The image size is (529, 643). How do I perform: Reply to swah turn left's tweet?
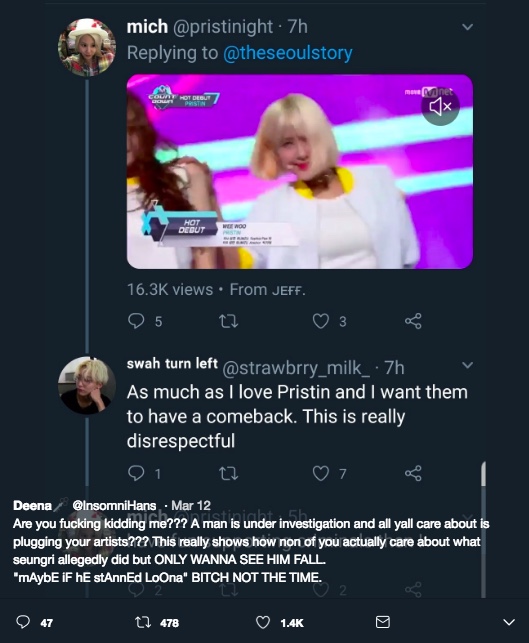136,473
